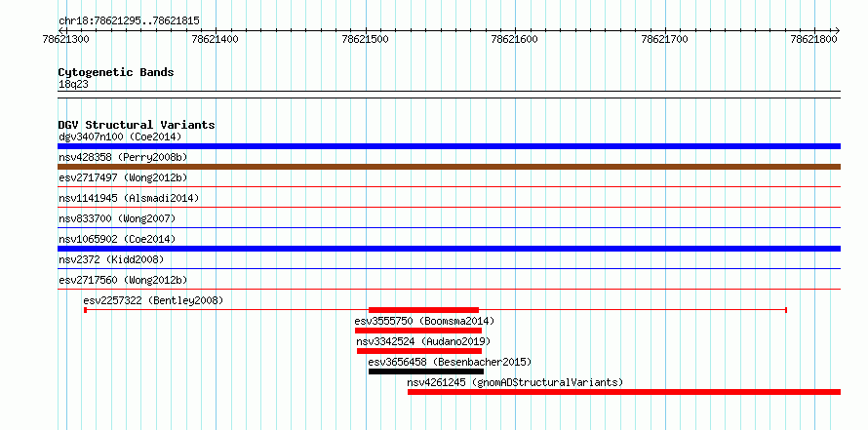Click ruler position 78621400

(216, 40)
